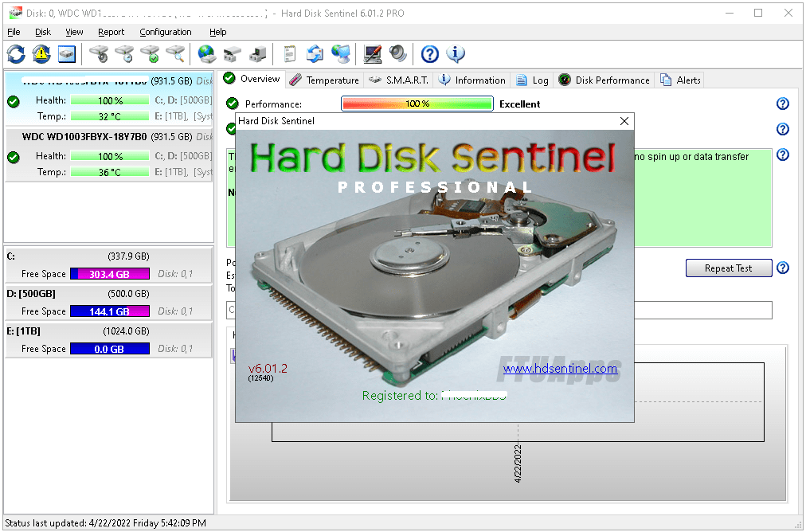This screenshot has width=806, height=532.
Task: Click the network drives toolbar icon
Action: click(233, 53)
